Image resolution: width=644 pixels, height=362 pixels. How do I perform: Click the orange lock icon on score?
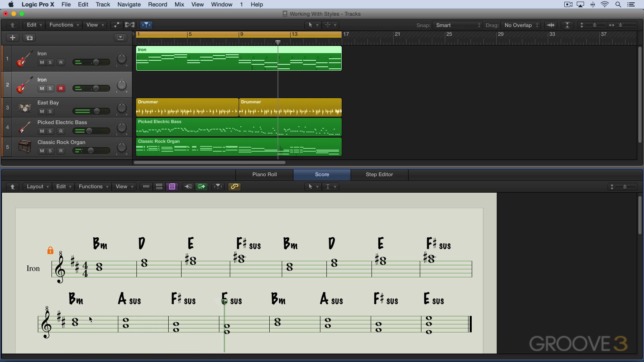click(50, 251)
